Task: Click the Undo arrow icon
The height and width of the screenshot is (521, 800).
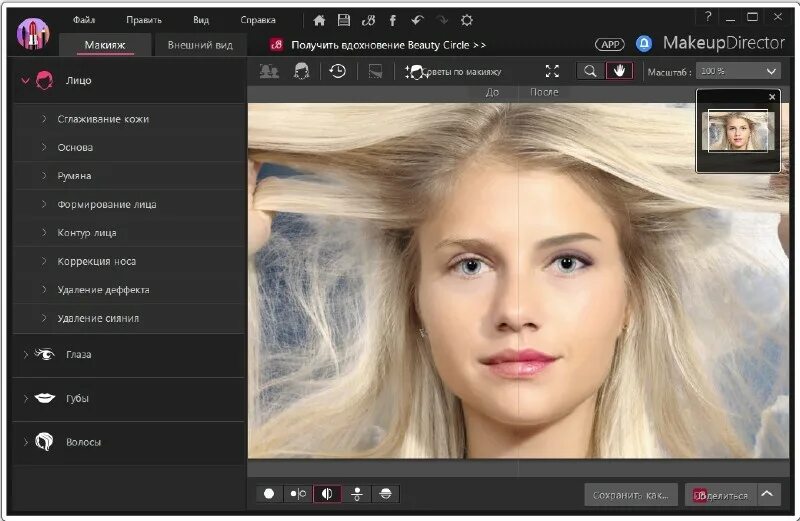Action: point(417,20)
